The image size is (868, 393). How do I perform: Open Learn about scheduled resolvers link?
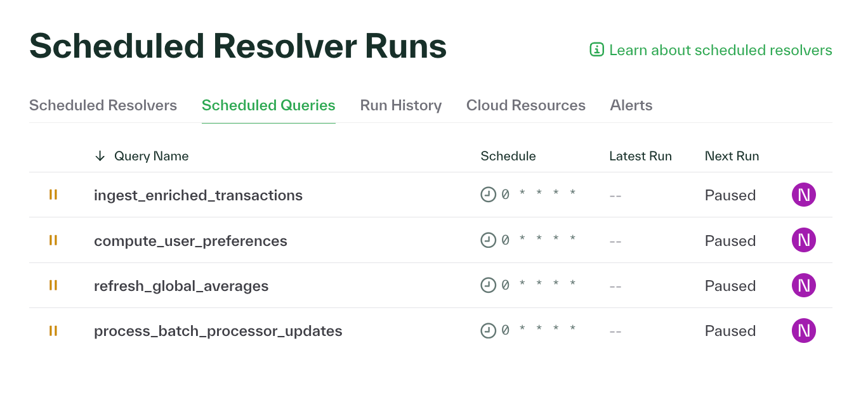[720, 49]
